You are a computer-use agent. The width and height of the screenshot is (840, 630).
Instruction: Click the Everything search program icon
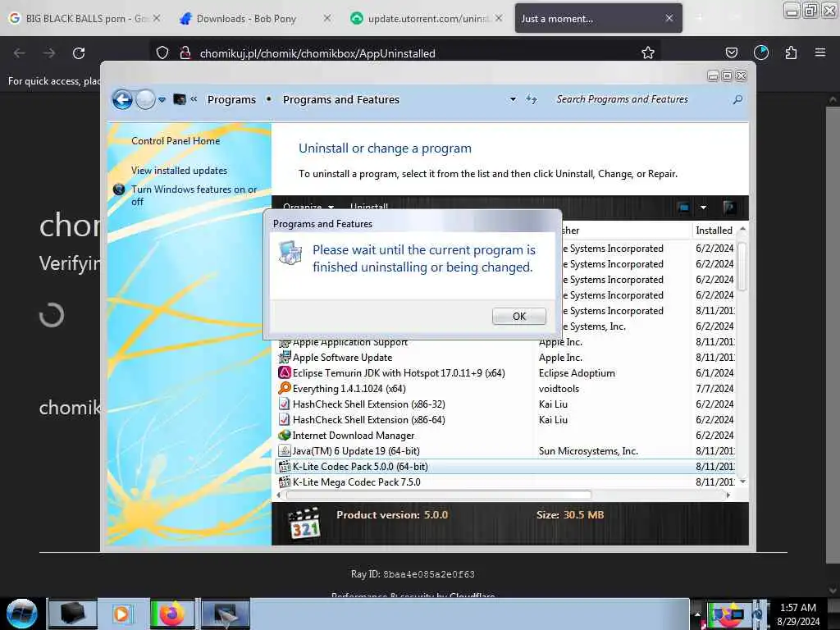[285, 388]
